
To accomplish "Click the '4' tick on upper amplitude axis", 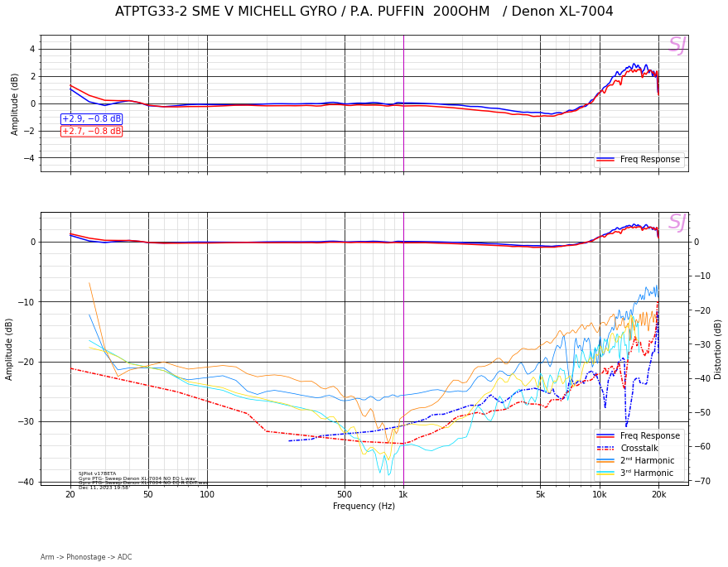I will point(32,49).
